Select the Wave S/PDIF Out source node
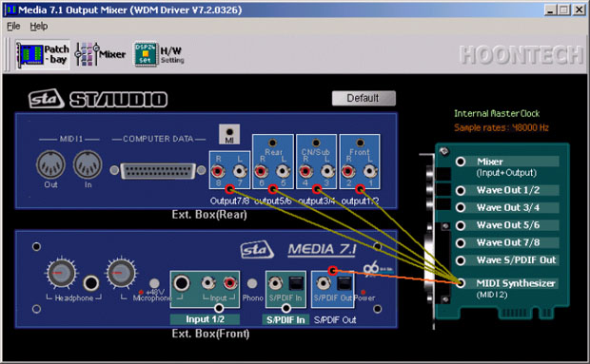Viewport: 590px width, 364px height. (x=461, y=260)
